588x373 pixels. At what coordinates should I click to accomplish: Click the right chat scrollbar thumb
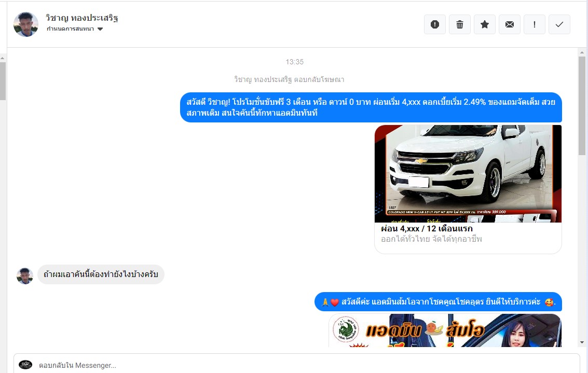tap(582, 106)
